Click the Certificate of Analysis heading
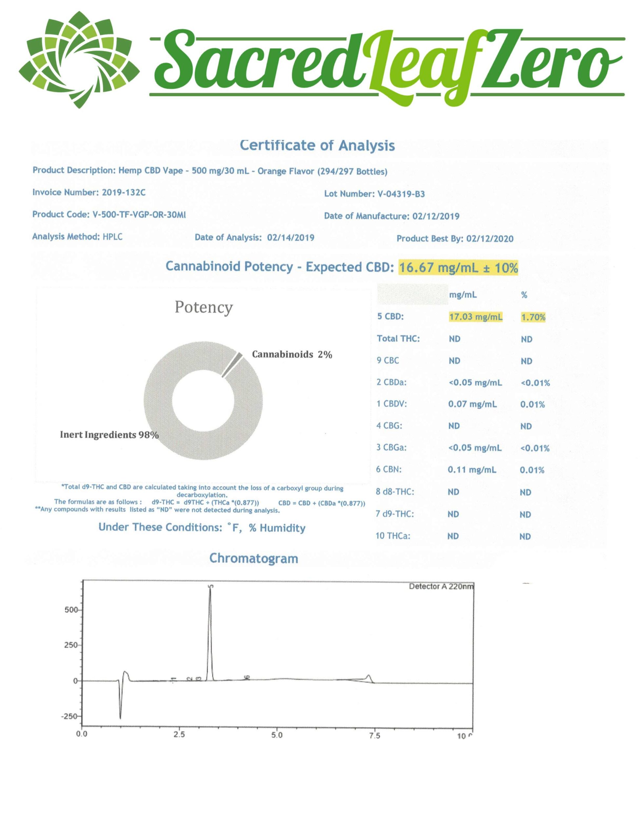The height and width of the screenshot is (839, 644). pos(317,145)
